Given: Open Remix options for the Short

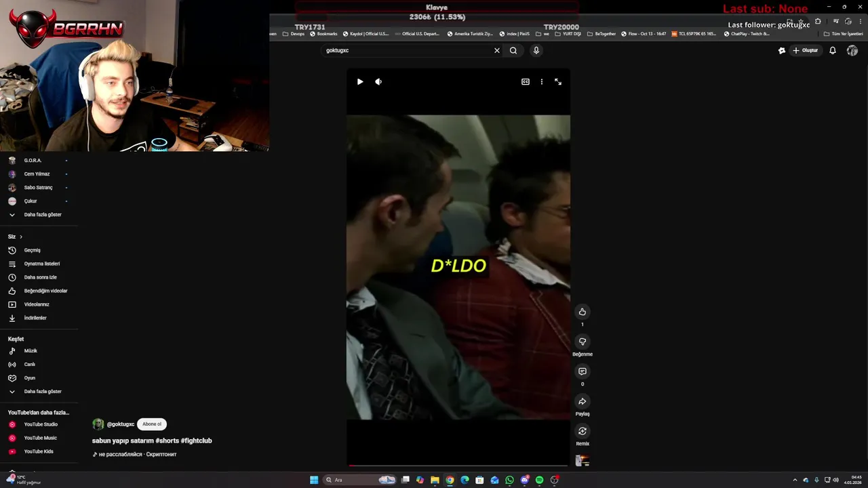Looking at the screenshot, I should pos(582,431).
